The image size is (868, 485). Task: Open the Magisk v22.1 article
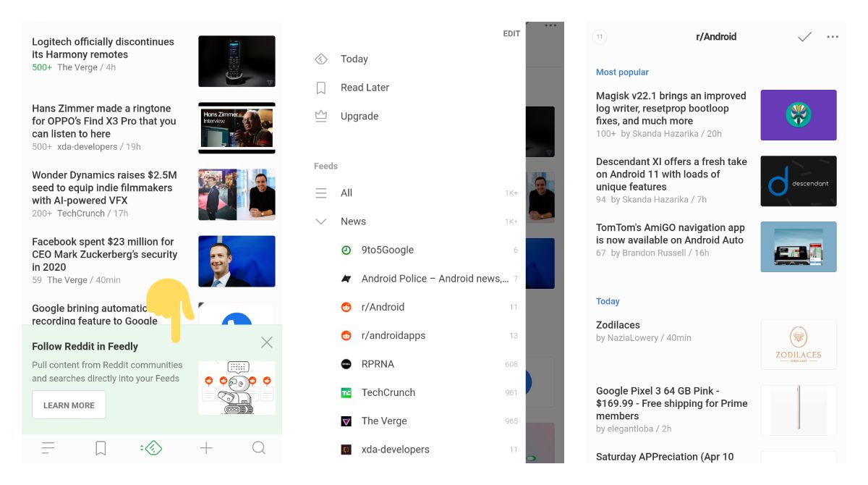[x=671, y=114]
